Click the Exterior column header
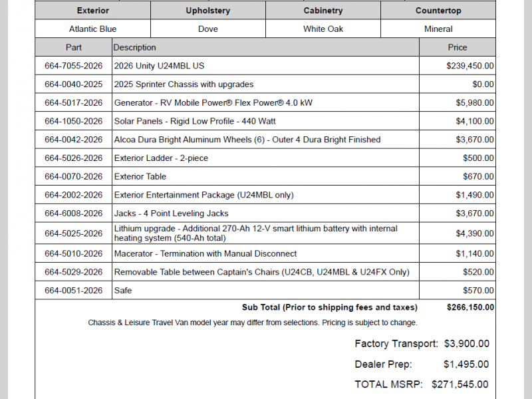Image resolution: width=532 pixels, height=399 pixels. [x=92, y=11]
